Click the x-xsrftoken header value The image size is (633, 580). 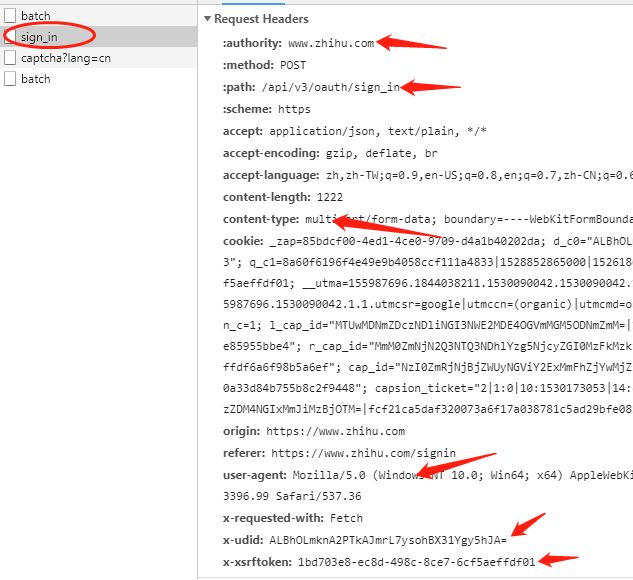417,562
